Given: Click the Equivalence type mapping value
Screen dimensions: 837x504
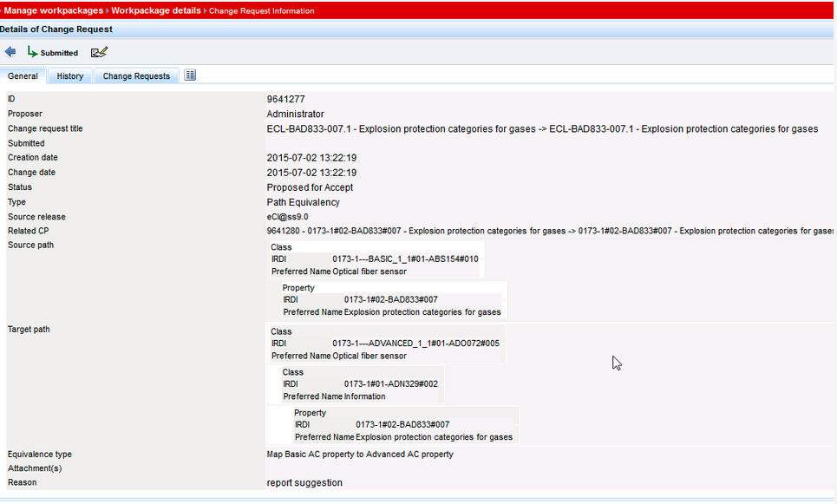Looking at the screenshot, I should (360, 454).
